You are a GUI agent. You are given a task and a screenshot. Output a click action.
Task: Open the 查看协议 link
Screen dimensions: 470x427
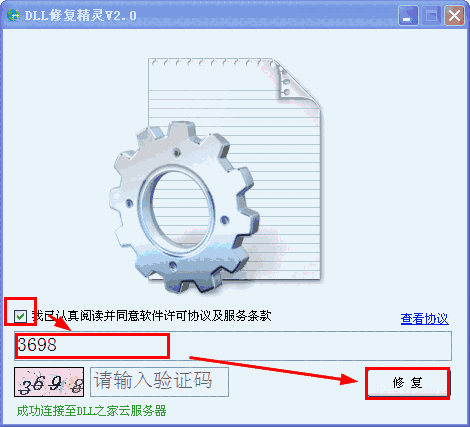(x=424, y=319)
